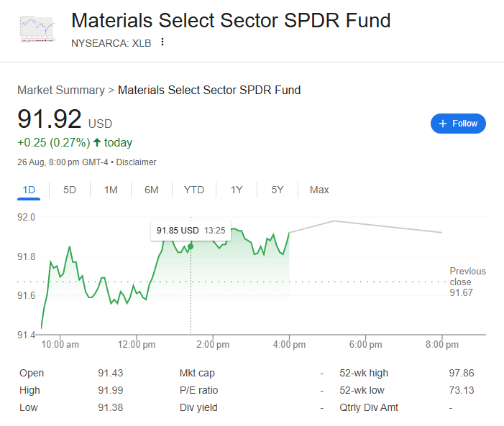Click the 26 Aug, 8:00 pm GMT-4 timestamp
The height and width of the screenshot is (426, 504).
tap(63, 162)
